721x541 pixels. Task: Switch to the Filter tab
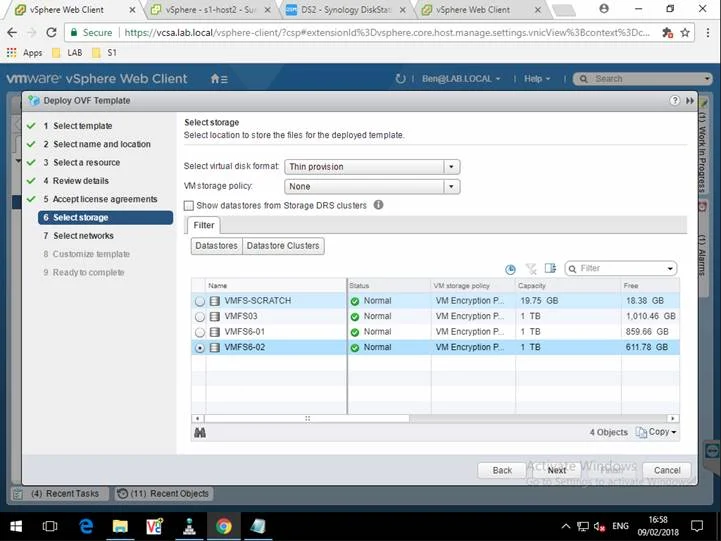pos(204,225)
